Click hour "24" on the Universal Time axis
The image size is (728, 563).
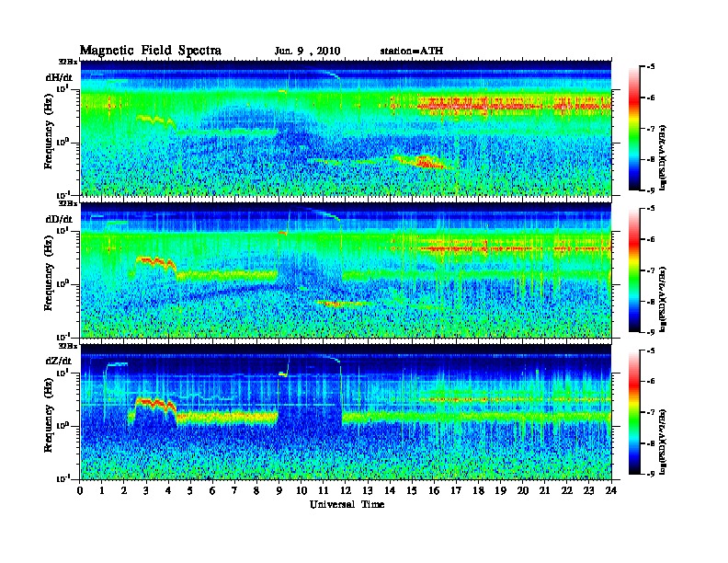click(x=611, y=491)
